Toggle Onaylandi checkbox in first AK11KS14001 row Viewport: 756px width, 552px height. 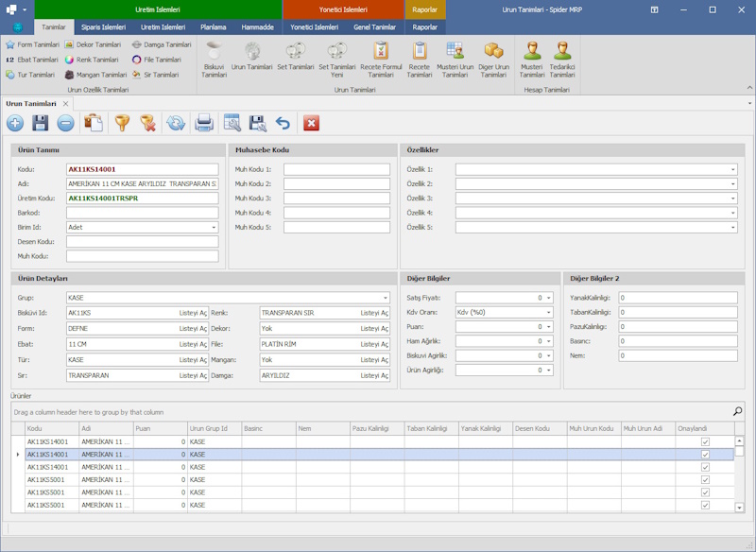pos(705,441)
